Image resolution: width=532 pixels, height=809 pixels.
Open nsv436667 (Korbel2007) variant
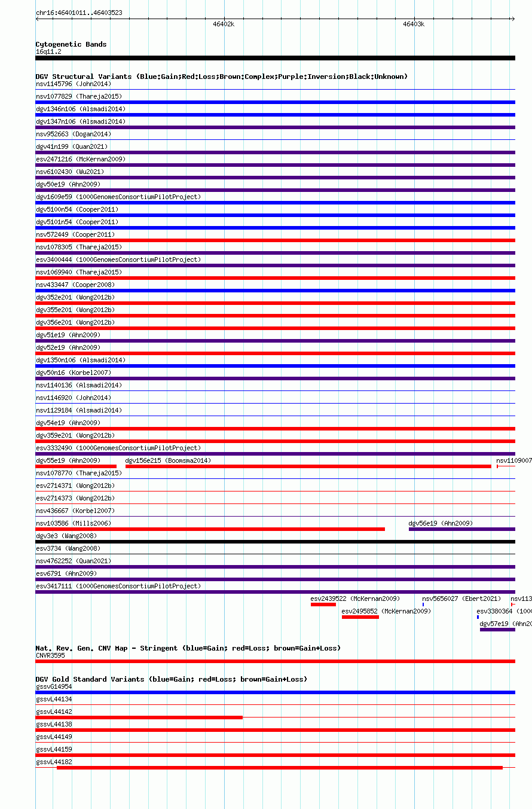point(75,511)
